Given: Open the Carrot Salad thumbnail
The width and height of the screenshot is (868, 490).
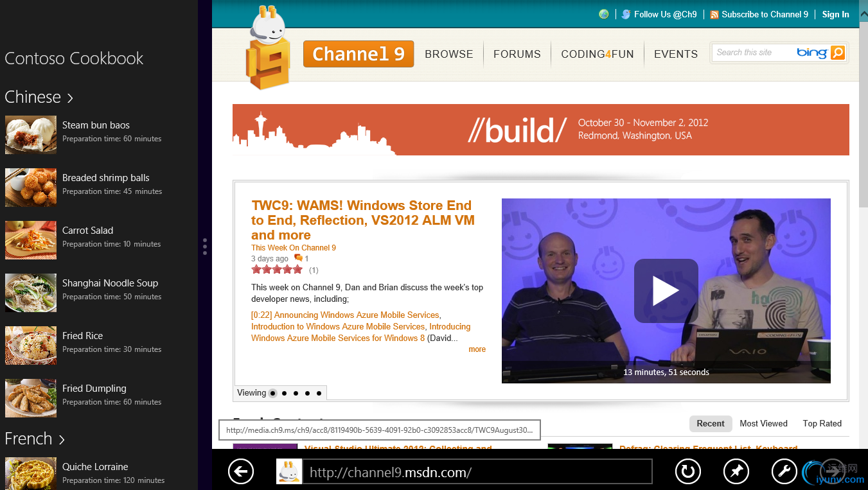Looking at the screenshot, I should [31, 240].
